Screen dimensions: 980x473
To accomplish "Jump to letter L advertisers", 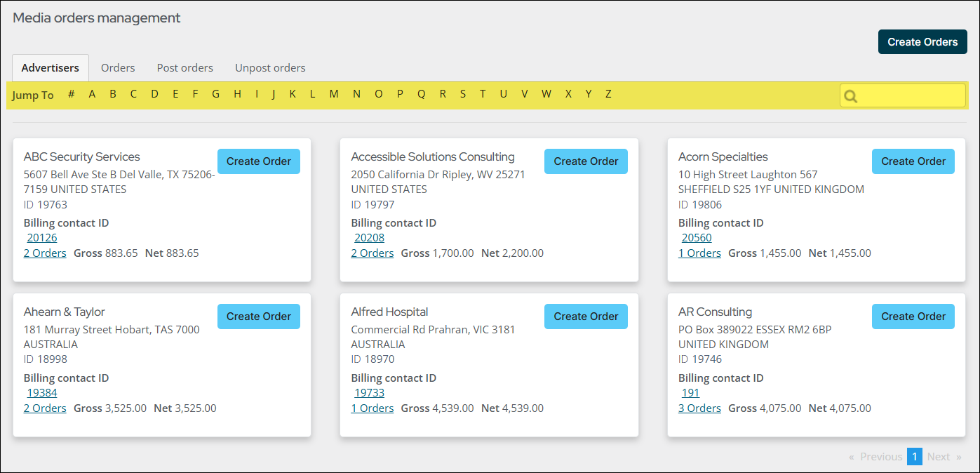I will tap(313, 94).
